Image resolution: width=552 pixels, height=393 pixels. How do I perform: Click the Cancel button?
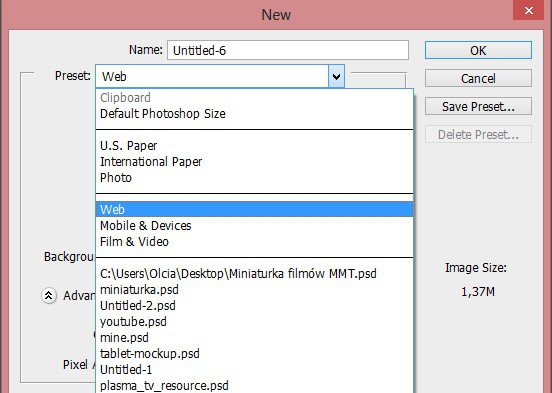tap(478, 78)
